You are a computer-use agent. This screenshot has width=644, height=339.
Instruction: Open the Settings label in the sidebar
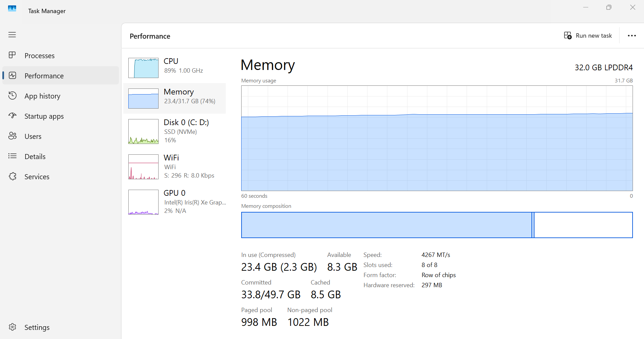pyautogui.click(x=37, y=327)
